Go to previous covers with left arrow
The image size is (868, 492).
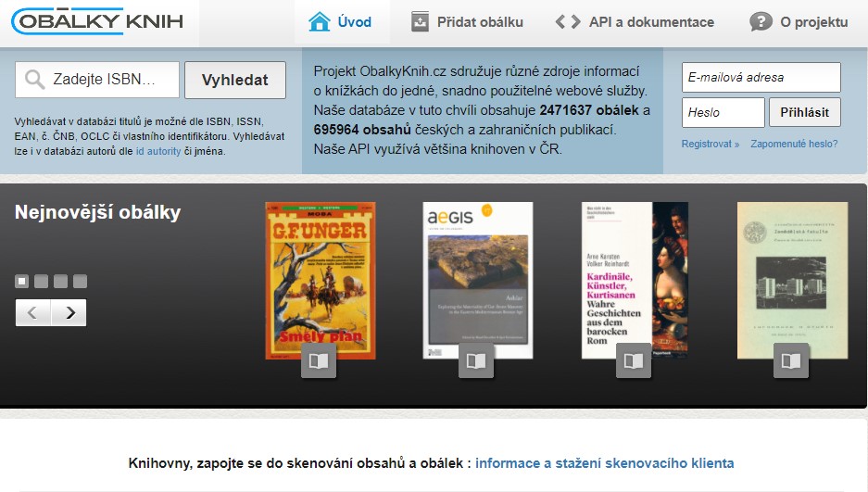coord(32,312)
